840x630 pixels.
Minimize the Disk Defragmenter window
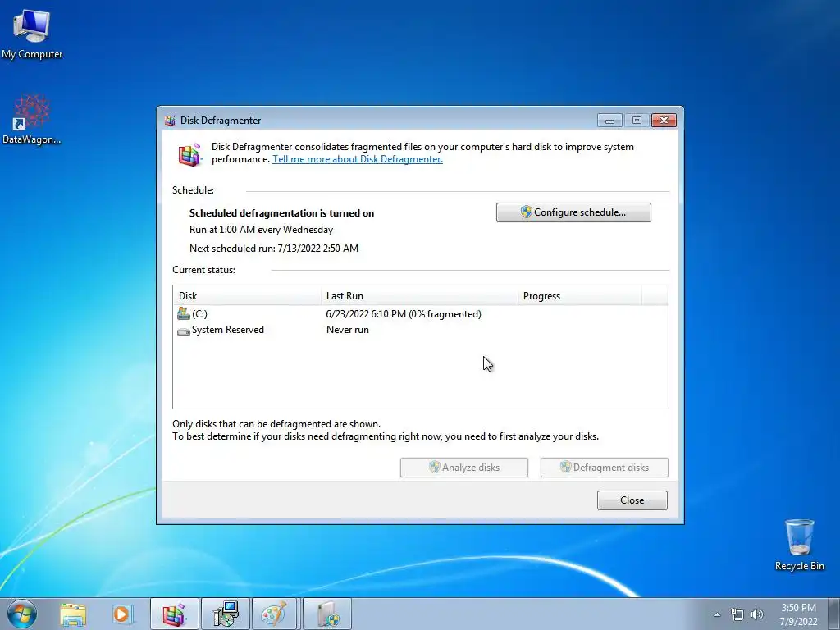609,121
